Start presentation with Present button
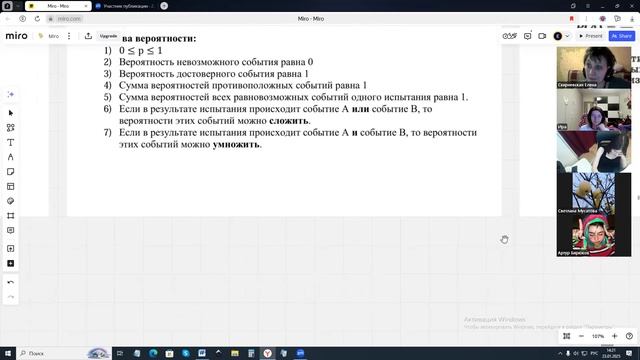The width and height of the screenshot is (640, 360). click(591, 36)
